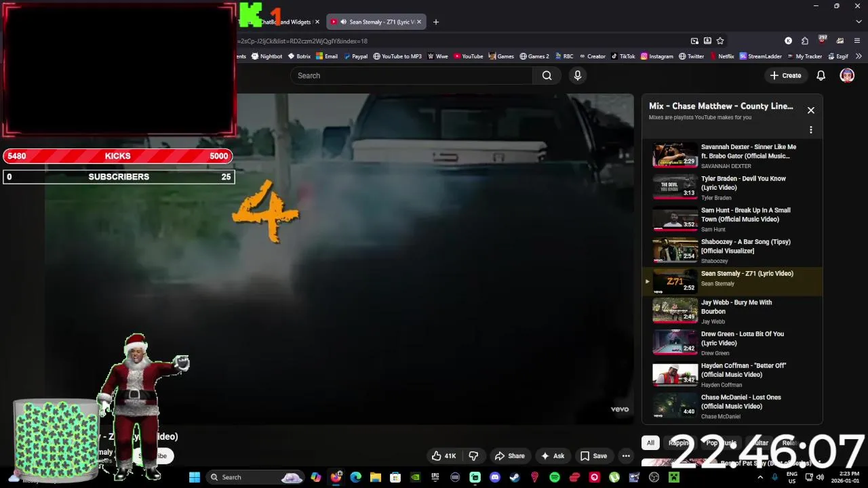Image resolution: width=868 pixels, height=488 pixels.
Task: Open the StreamLadder bookmark
Action: pyautogui.click(x=761, y=56)
